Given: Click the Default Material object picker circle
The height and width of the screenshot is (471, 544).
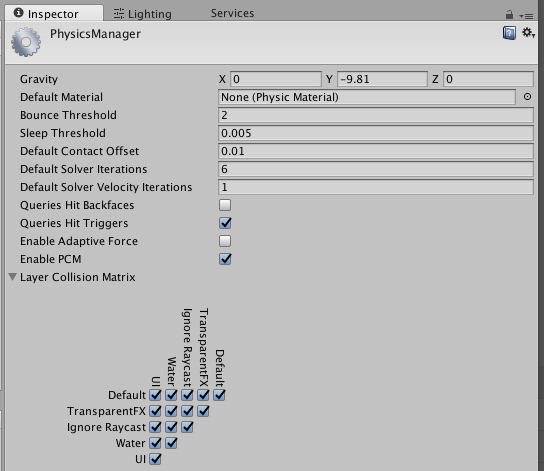Looking at the screenshot, I should [x=527, y=97].
